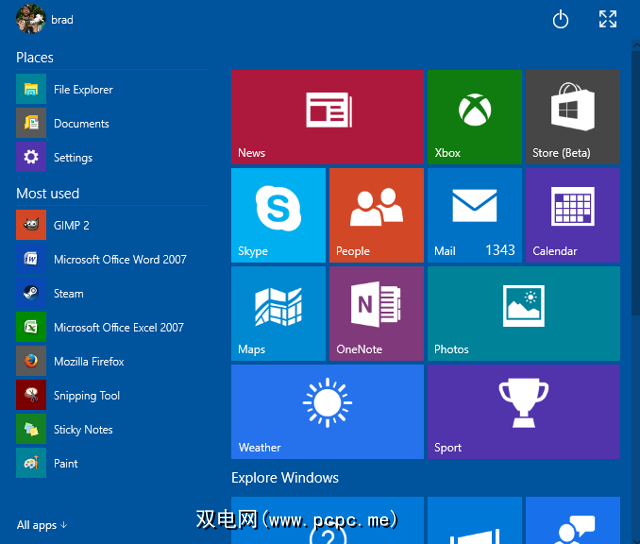
Task: Click the Most used heading
Action: tap(48, 193)
